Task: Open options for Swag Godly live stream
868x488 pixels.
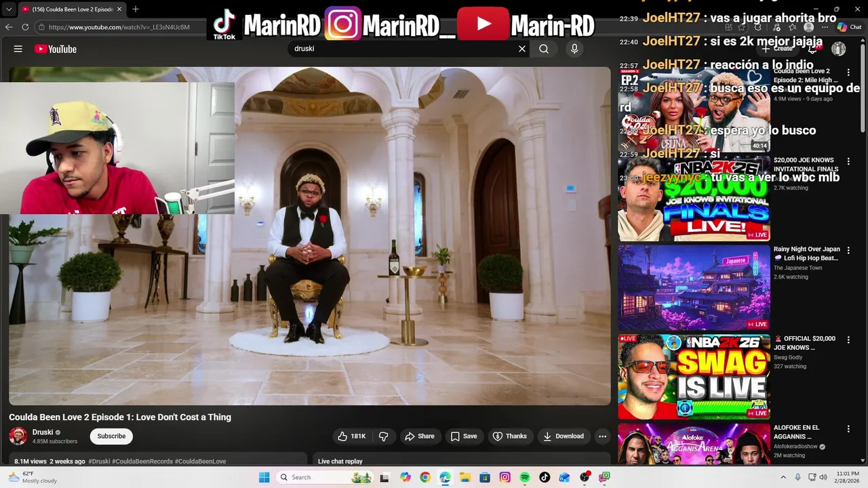Action: coord(848,340)
